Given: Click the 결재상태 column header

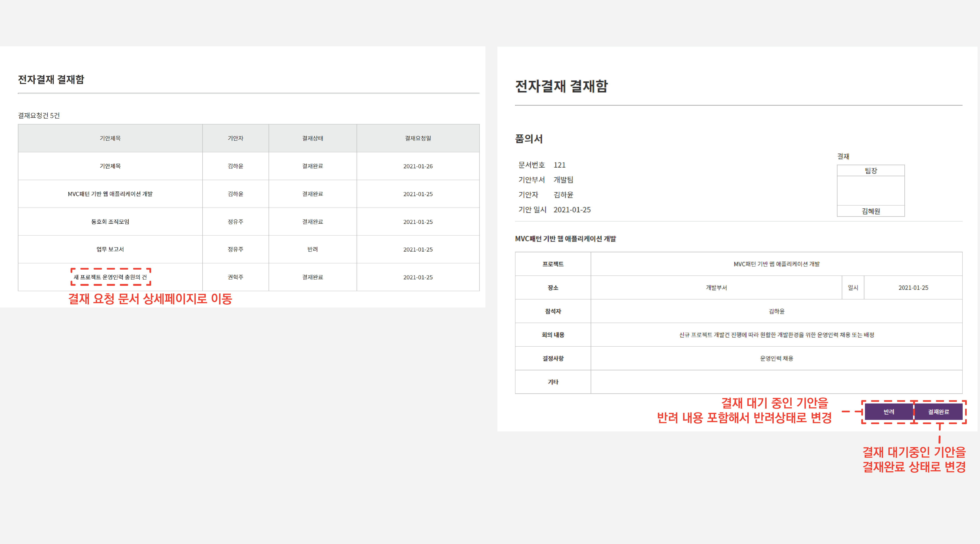Looking at the screenshot, I should (313, 138).
